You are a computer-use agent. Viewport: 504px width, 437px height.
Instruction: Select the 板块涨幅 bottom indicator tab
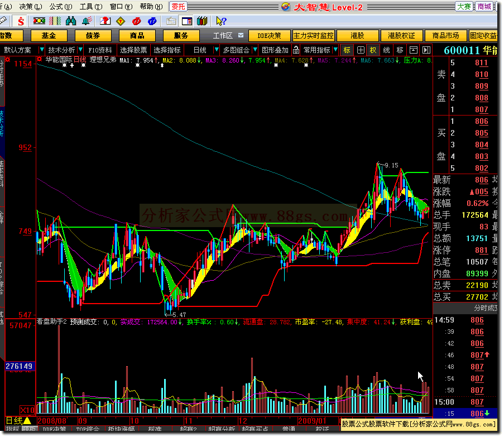121,429
